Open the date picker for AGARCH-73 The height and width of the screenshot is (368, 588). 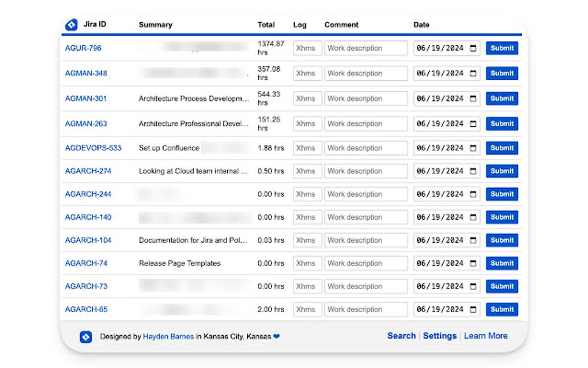(473, 286)
